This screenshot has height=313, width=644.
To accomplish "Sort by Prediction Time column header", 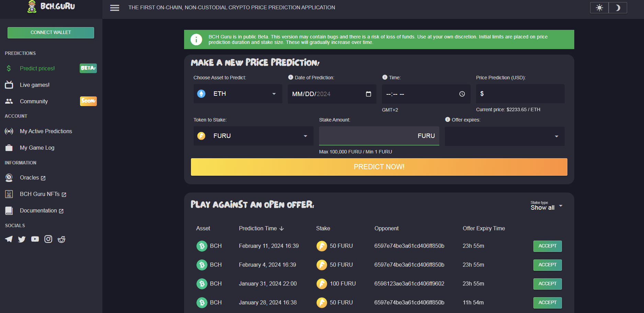I will tap(261, 229).
